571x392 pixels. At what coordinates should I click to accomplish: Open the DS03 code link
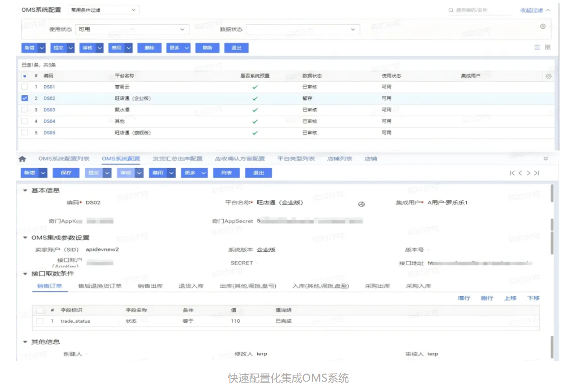coord(49,110)
